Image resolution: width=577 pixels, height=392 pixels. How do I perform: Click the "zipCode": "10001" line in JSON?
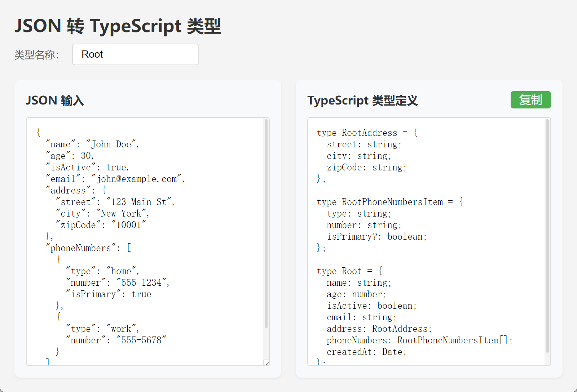pos(101,225)
